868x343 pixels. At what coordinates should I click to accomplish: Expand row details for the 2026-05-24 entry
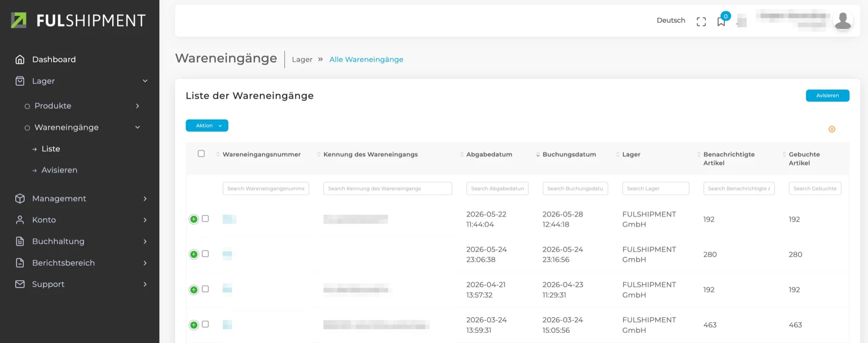[194, 254]
